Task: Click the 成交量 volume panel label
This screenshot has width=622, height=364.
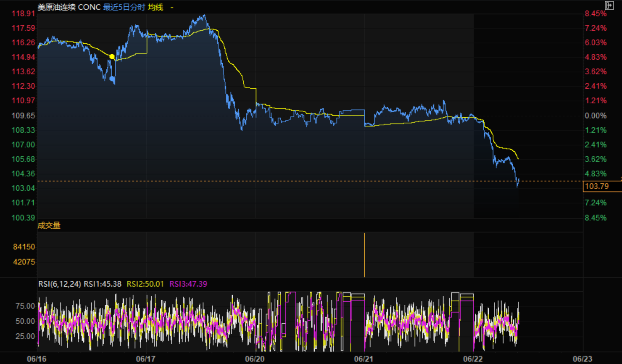Action: (49, 225)
